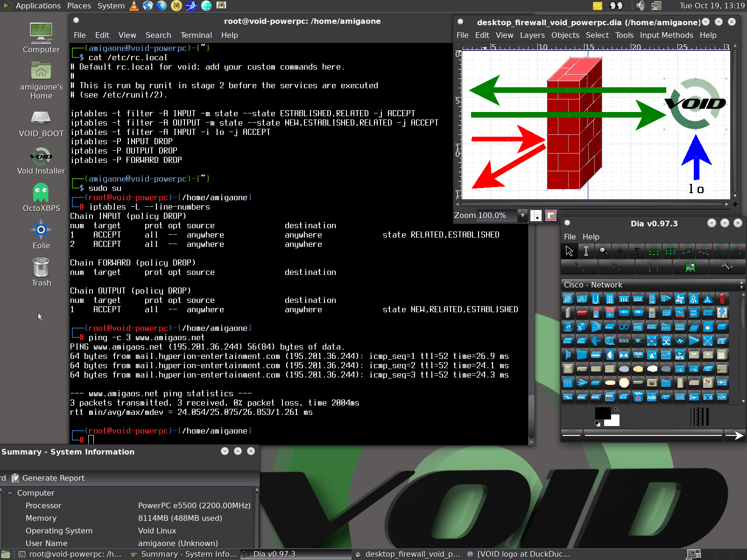The height and width of the screenshot is (560, 747).
Task: Click the clock showing Tue Oct 19, 13:19
Action: [x=712, y=6]
